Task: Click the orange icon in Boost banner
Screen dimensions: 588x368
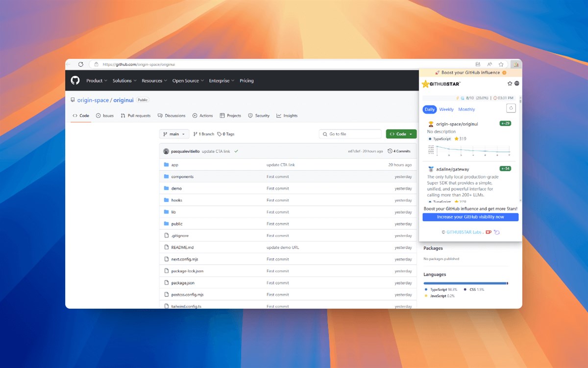Action: tap(504, 73)
